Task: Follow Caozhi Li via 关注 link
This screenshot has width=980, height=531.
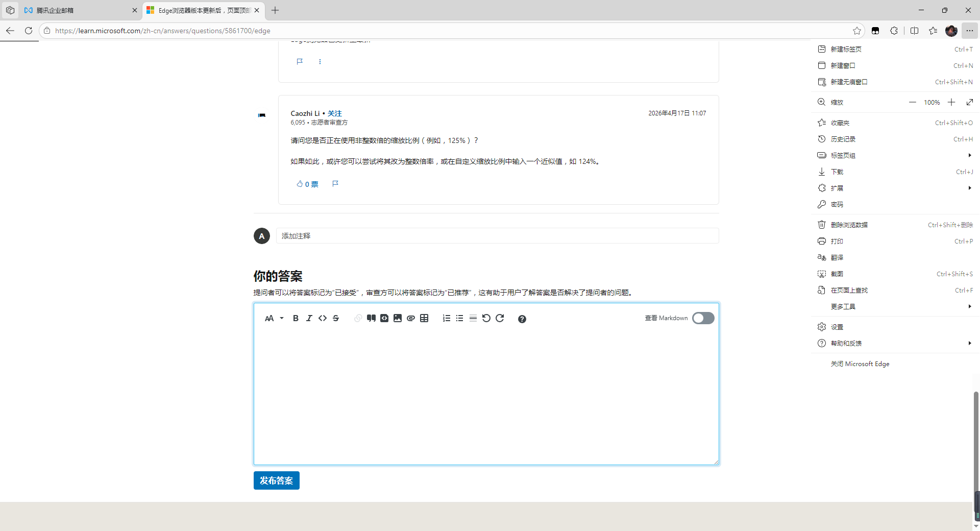Action: click(x=335, y=113)
